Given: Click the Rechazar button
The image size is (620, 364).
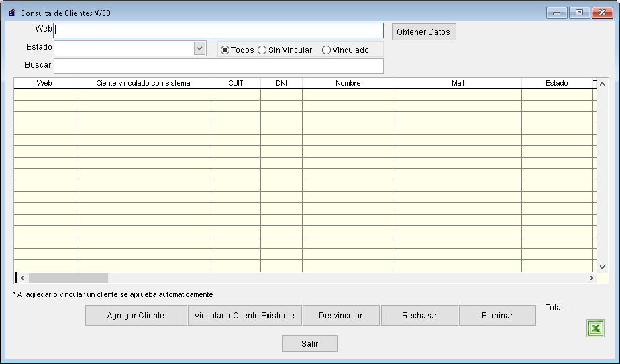Looking at the screenshot, I should 419,316.
